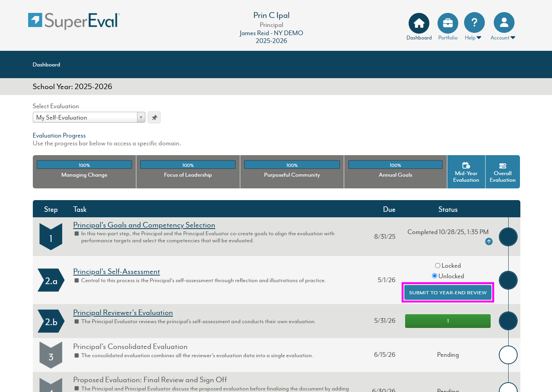
Task: Pin the selected evaluation
Action: (154, 118)
